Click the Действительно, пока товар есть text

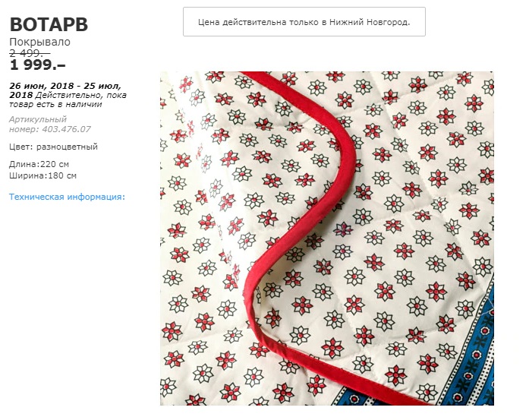click(x=68, y=99)
